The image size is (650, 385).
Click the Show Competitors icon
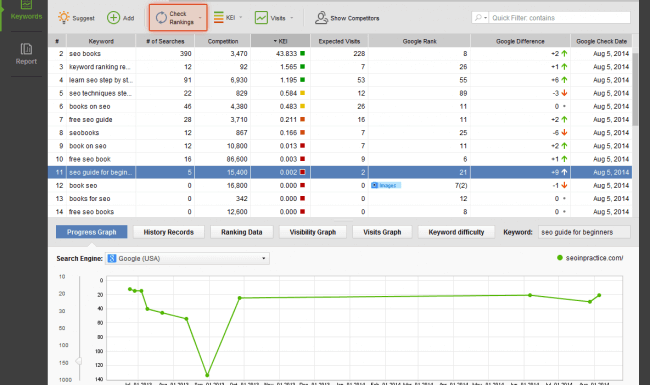click(x=321, y=18)
